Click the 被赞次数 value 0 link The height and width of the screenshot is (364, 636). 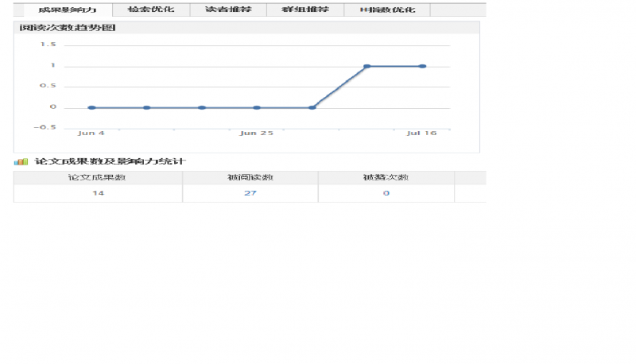386,193
